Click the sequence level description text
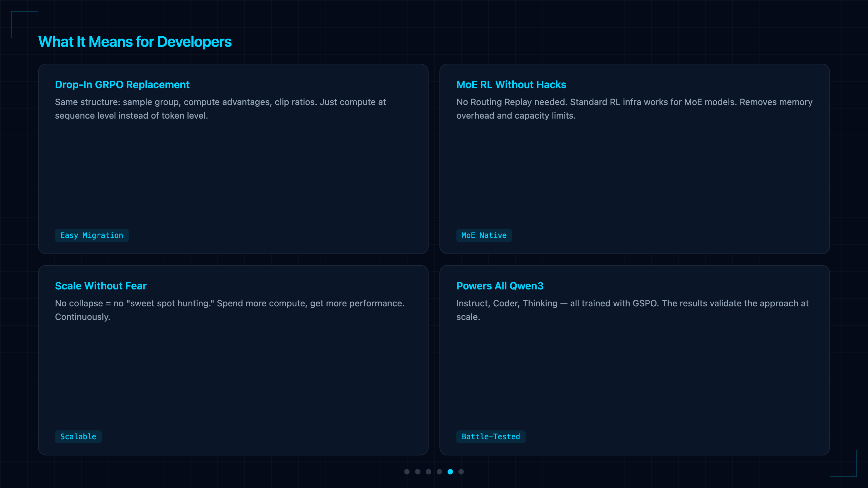This screenshot has height=488, width=868. click(220, 109)
